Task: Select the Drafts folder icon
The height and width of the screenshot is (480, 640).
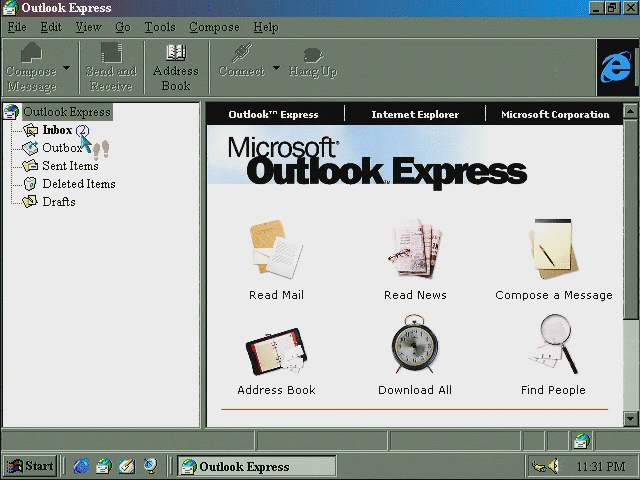Action: (x=30, y=202)
